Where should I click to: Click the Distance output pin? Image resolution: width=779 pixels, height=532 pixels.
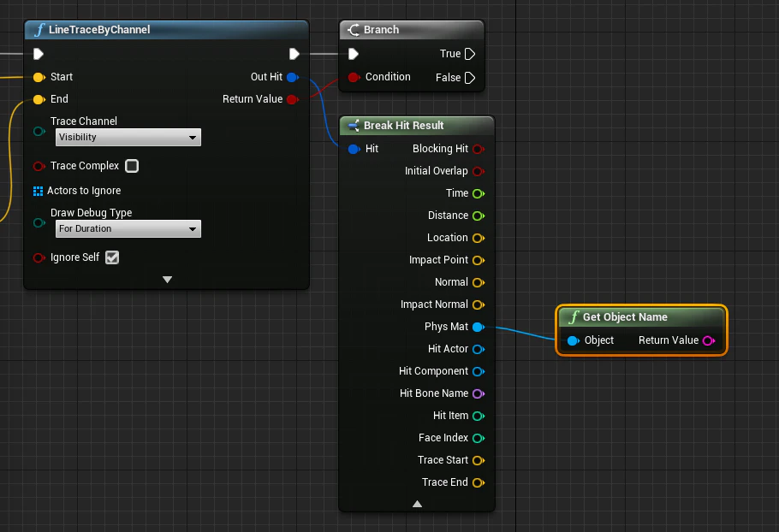coord(479,216)
